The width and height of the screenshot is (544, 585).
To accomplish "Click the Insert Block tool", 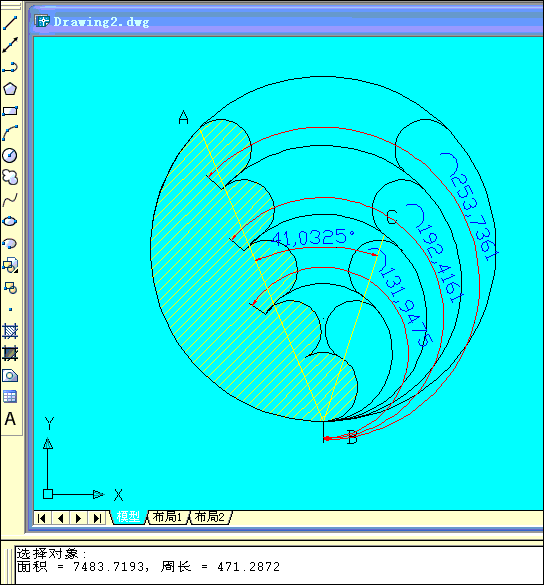I will (10, 265).
